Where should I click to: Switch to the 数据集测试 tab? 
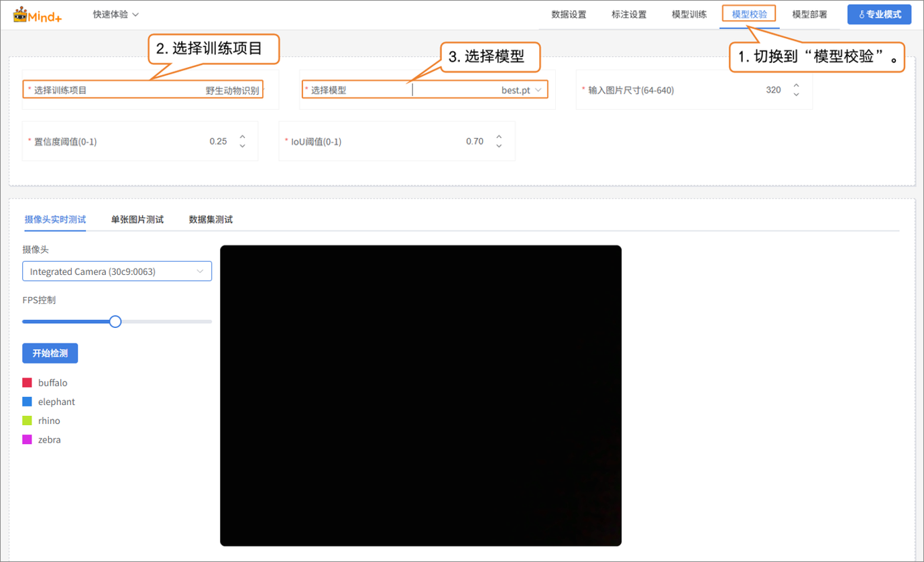[x=211, y=219]
